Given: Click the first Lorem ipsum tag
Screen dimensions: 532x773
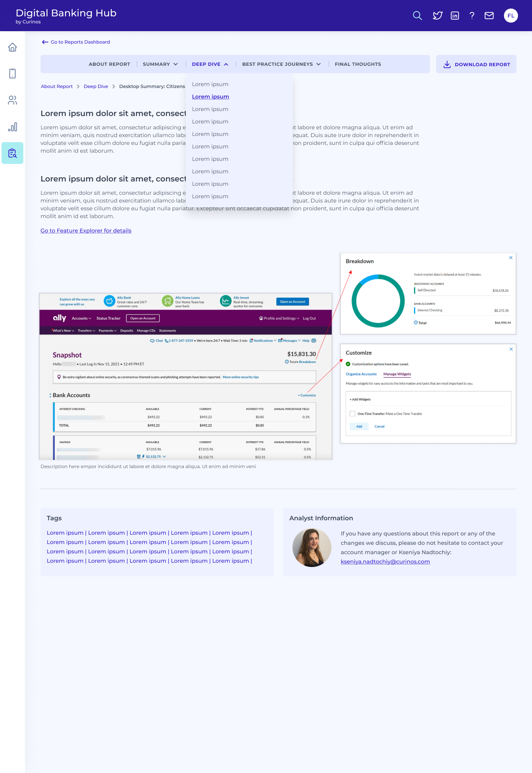Looking at the screenshot, I should point(65,533).
